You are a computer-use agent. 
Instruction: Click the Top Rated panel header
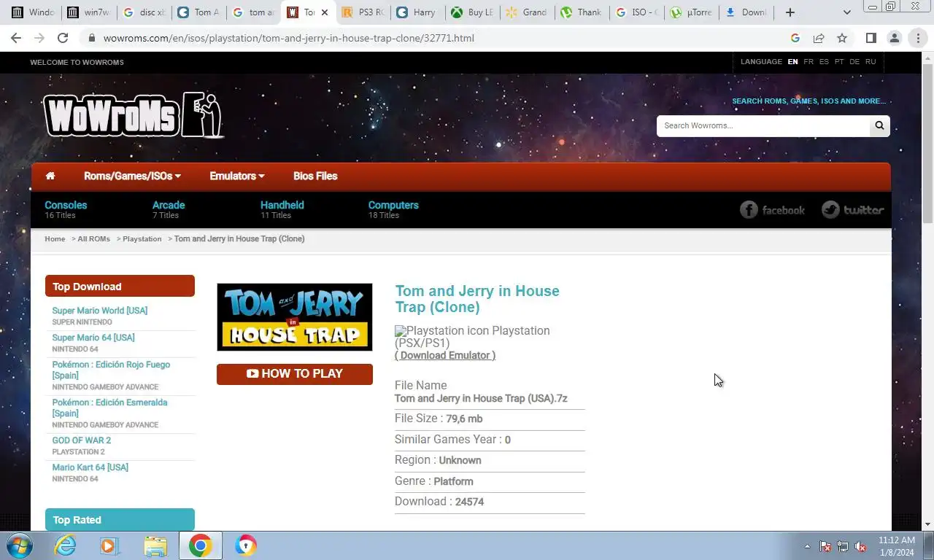point(120,519)
